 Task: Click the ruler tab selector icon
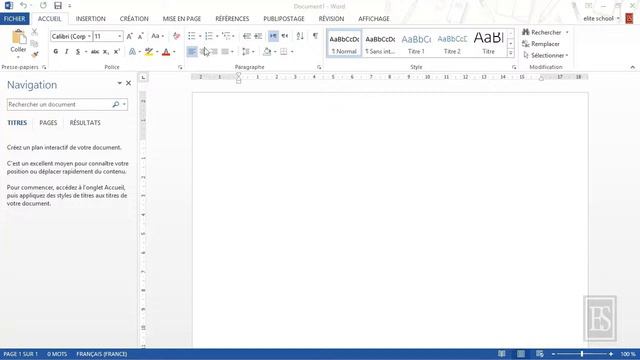(143, 77)
